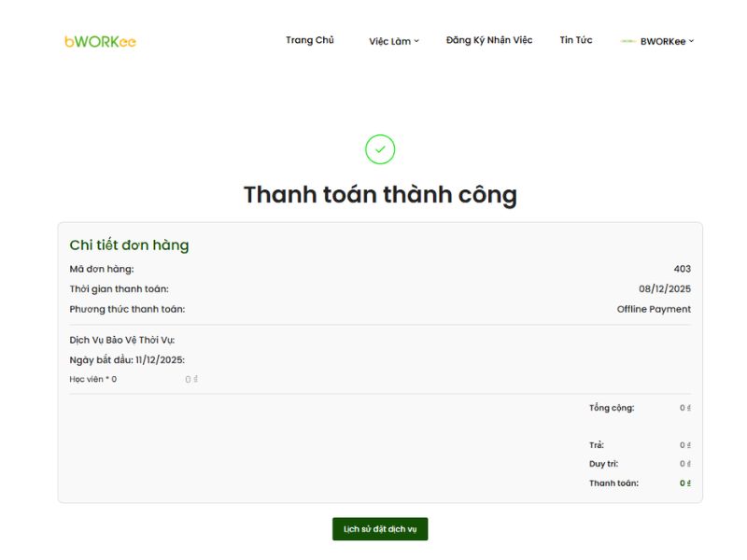Expand the Việc Làm dropdown

[391, 41]
